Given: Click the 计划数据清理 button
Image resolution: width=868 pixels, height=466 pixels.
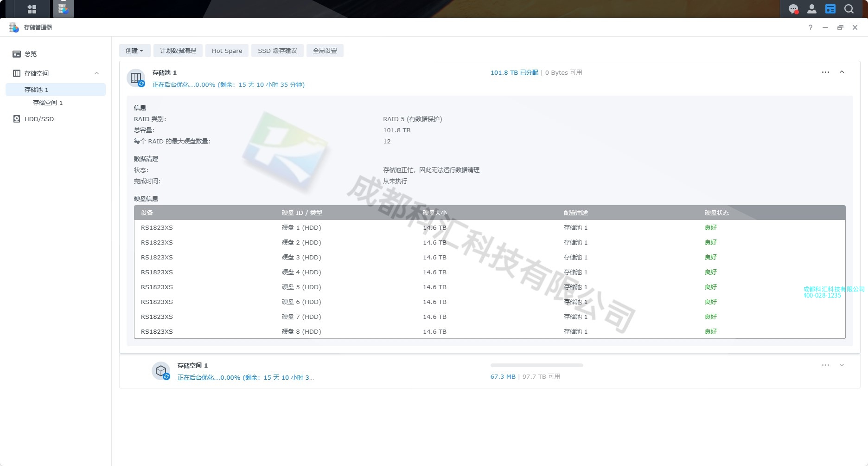Looking at the screenshot, I should 178,51.
